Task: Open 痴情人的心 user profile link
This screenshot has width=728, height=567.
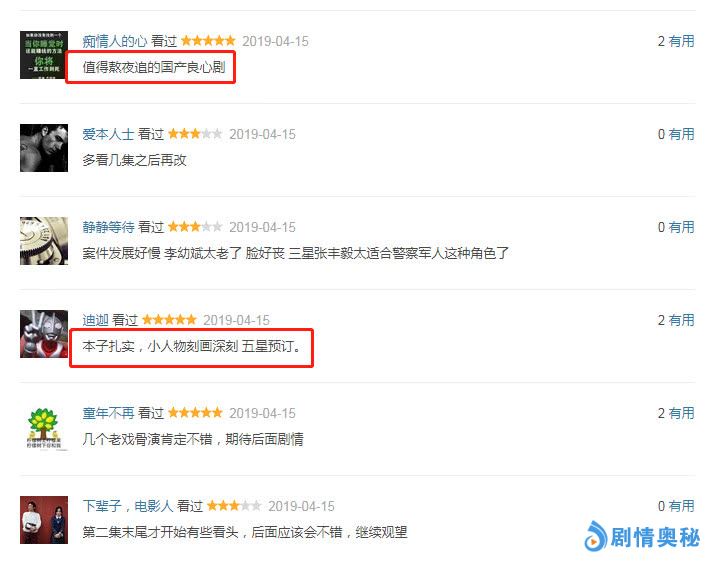Action: (115, 41)
